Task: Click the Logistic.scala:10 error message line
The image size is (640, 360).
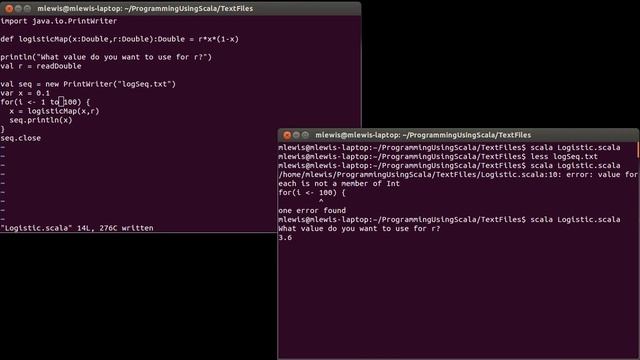Action: (x=458, y=174)
